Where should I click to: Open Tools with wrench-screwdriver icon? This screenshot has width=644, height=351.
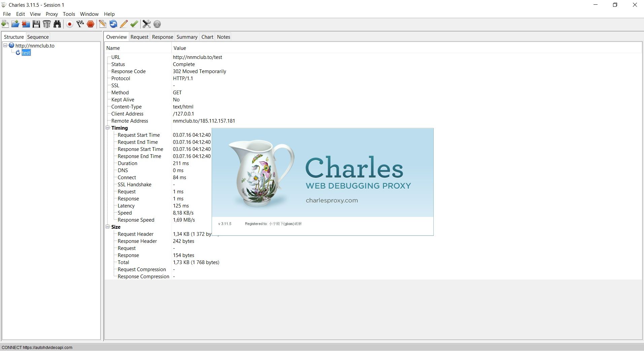point(146,24)
